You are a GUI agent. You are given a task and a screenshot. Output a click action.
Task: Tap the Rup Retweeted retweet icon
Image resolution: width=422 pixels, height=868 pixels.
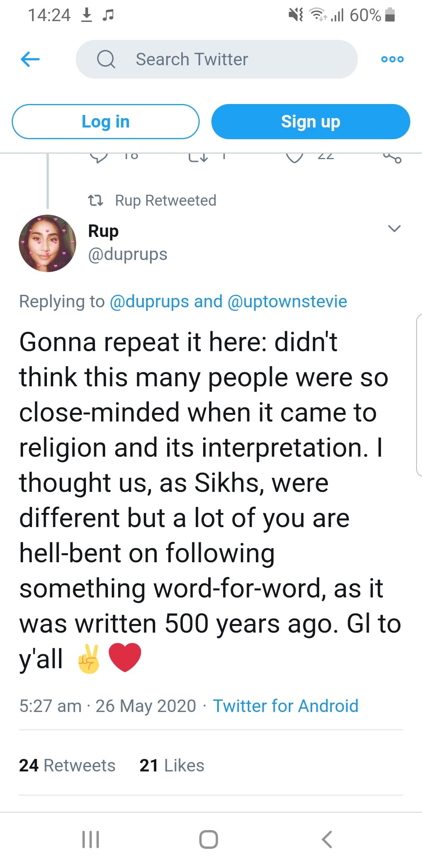(x=95, y=201)
